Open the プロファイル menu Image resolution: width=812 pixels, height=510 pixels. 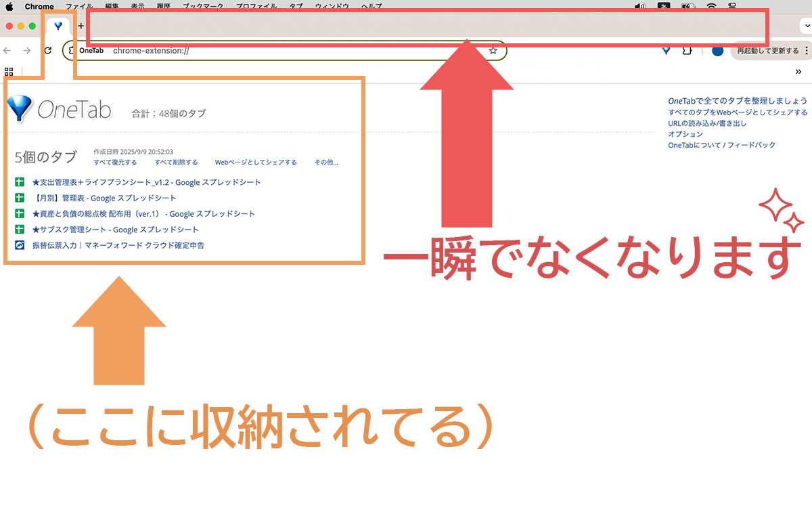(257, 6)
